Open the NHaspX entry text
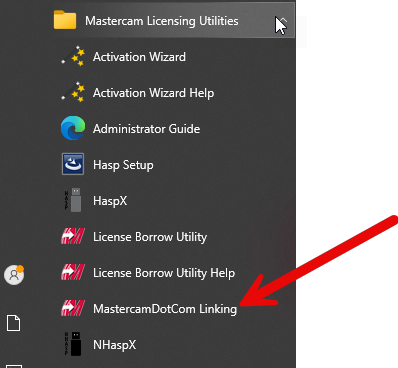This screenshot has height=368, width=398. coord(114,345)
